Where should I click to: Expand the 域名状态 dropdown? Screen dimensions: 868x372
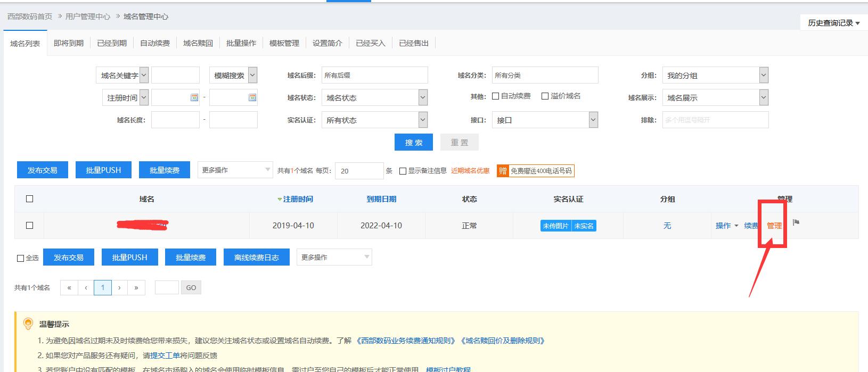374,97
